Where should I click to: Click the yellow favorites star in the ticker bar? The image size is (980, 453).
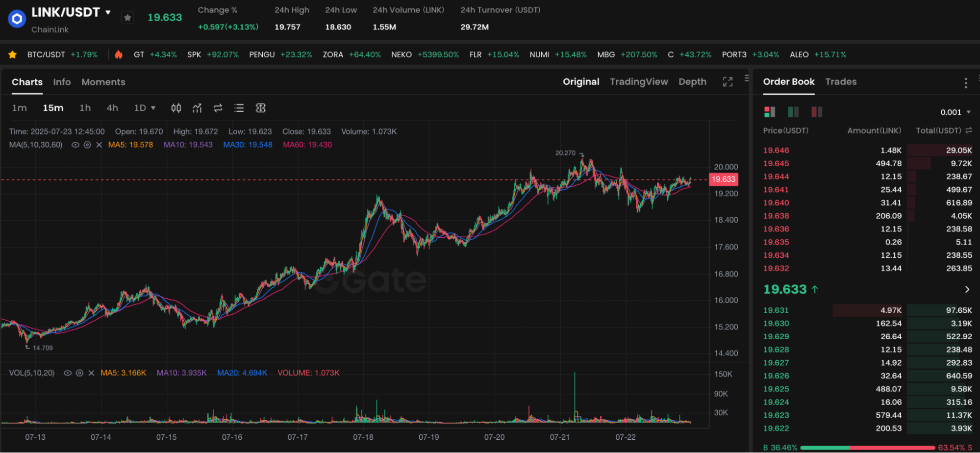click(13, 54)
